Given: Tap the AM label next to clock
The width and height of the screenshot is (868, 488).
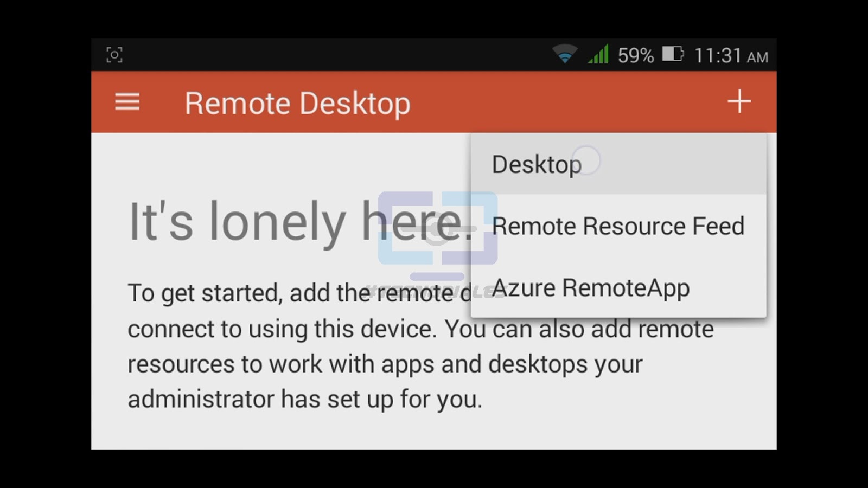Looking at the screenshot, I should pos(757,57).
